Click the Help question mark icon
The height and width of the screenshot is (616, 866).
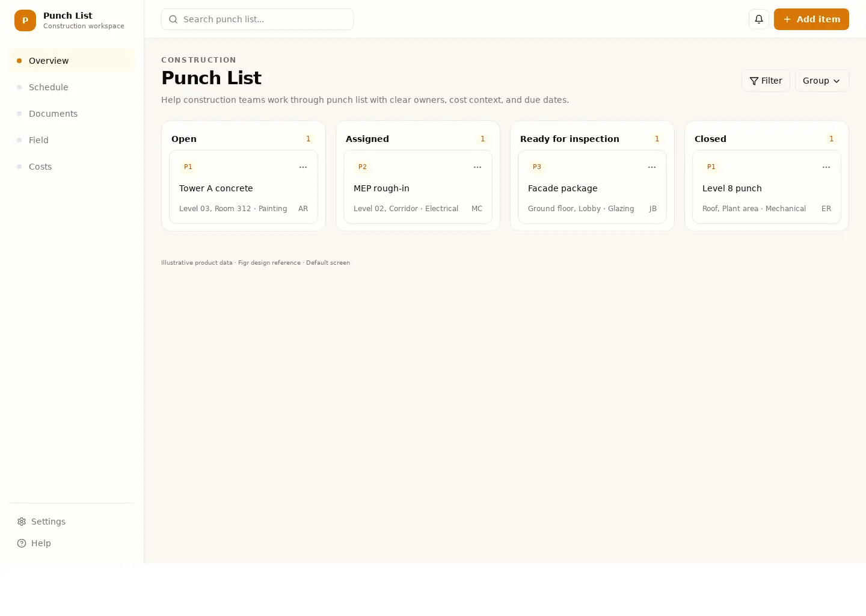point(22,543)
